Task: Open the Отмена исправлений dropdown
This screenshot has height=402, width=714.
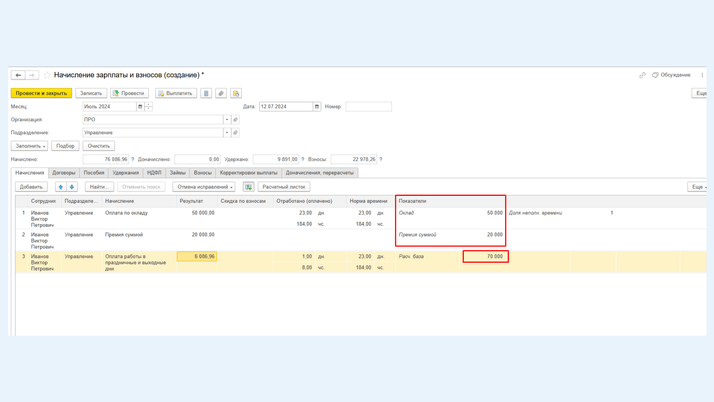Action: (204, 187)
